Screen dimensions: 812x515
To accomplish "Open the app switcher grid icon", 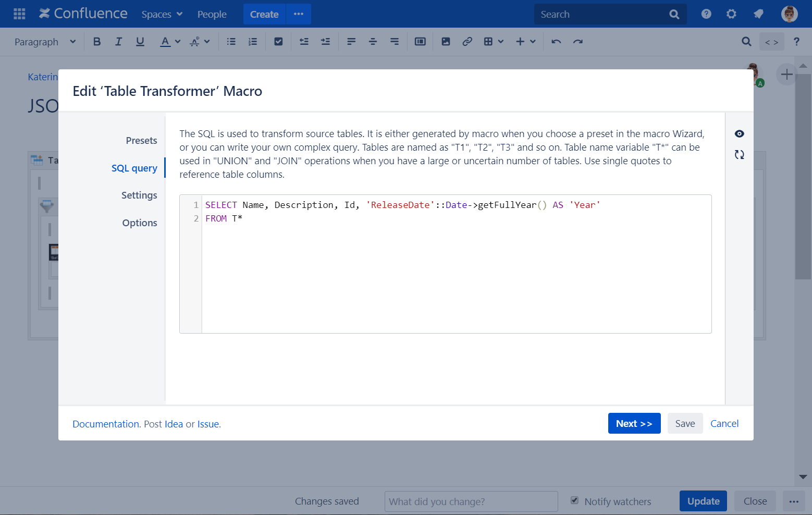I will coord(19,14).
